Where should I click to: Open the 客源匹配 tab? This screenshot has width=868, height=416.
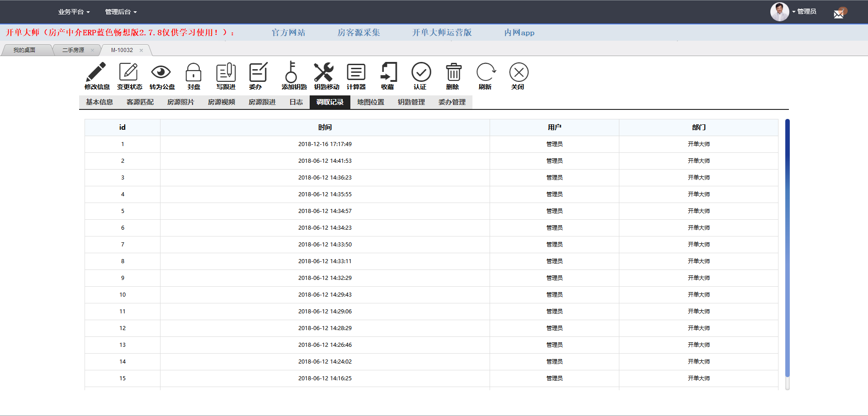[140, 102]
